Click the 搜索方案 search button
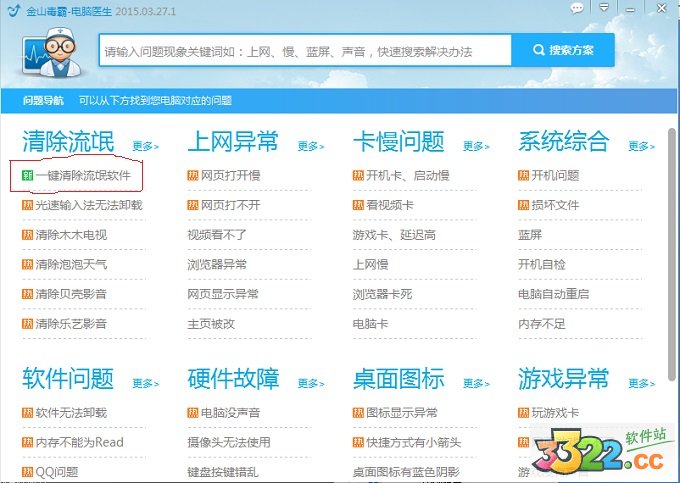This screenshot has height=483, width=680. (x=563, y=50)
